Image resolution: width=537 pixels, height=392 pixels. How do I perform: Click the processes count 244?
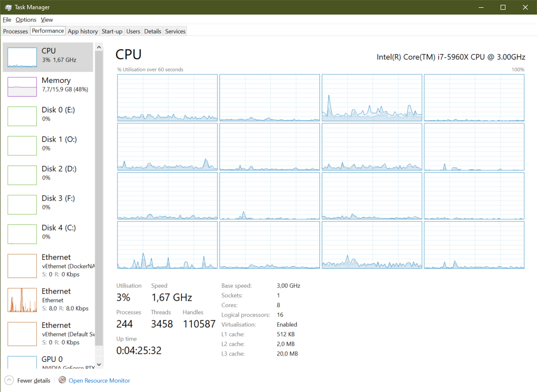pos(125,324)
